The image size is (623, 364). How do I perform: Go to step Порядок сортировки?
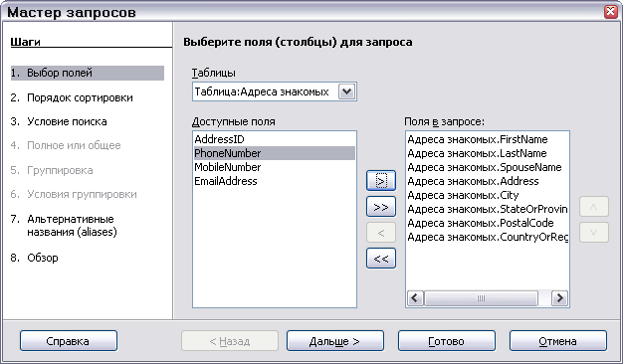pos(72,97)
